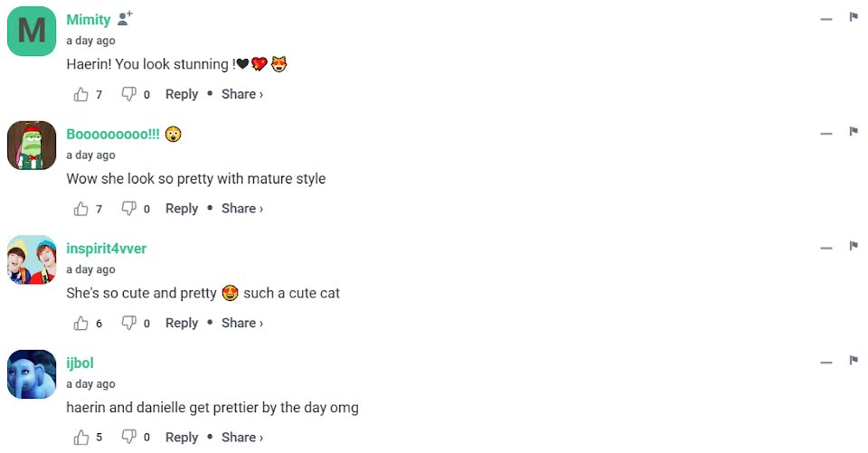Thumbs down inspirit4vver's comment
Viewport: 868px width, 453px height.
pos(128,323)
